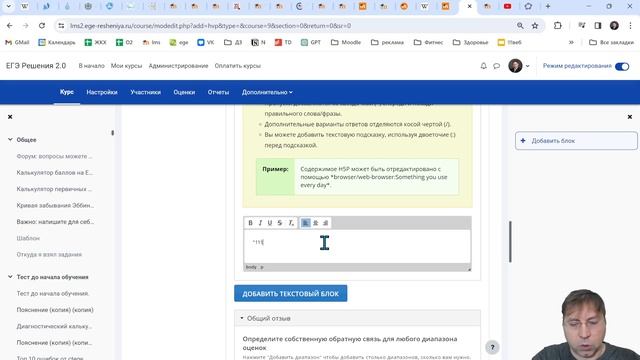Open the round help question mark button
640x360 pixels.
[x=492, y=347]
